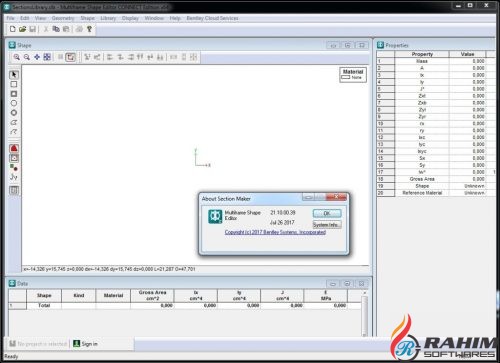
Task: Open the Bentley Cloud Services menu
Action: coord(212,18)
